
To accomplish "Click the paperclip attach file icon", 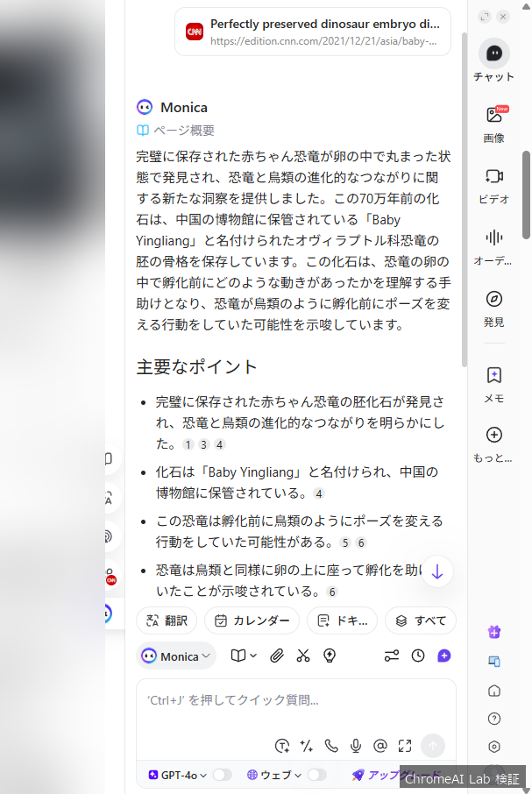I will [x=276, y=656].
